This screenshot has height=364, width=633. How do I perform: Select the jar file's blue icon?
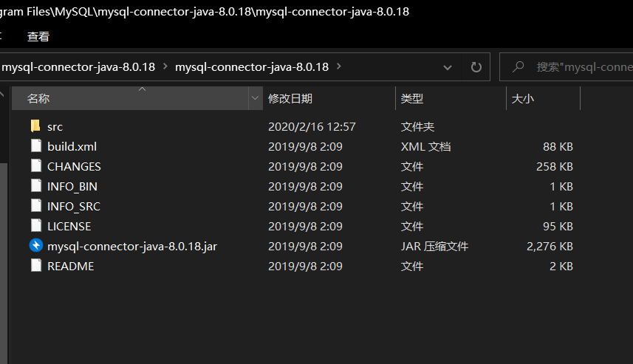click(36, 245)
